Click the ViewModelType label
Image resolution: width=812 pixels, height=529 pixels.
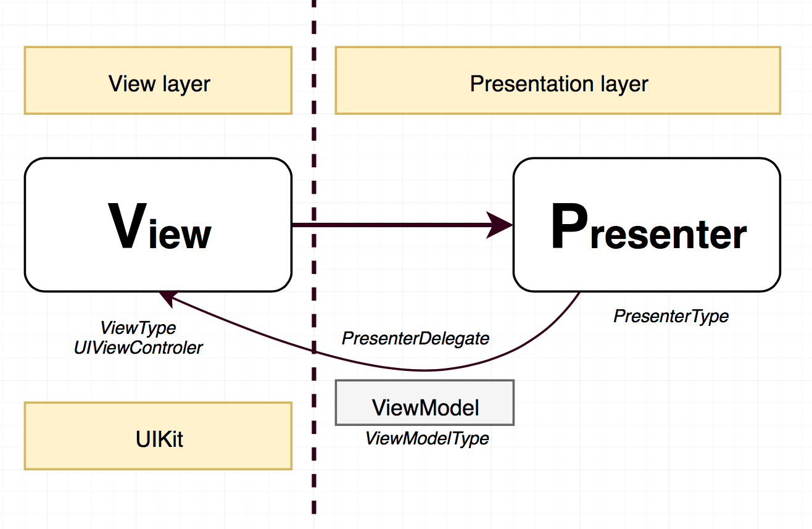point(427,439)
